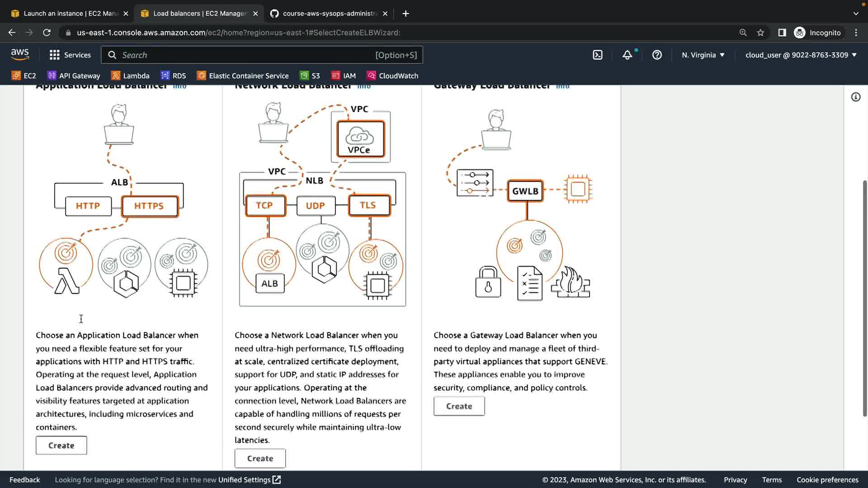Bookmark page with the star icon
Screen dimensions: 868x488
click(x=760, y=33)
